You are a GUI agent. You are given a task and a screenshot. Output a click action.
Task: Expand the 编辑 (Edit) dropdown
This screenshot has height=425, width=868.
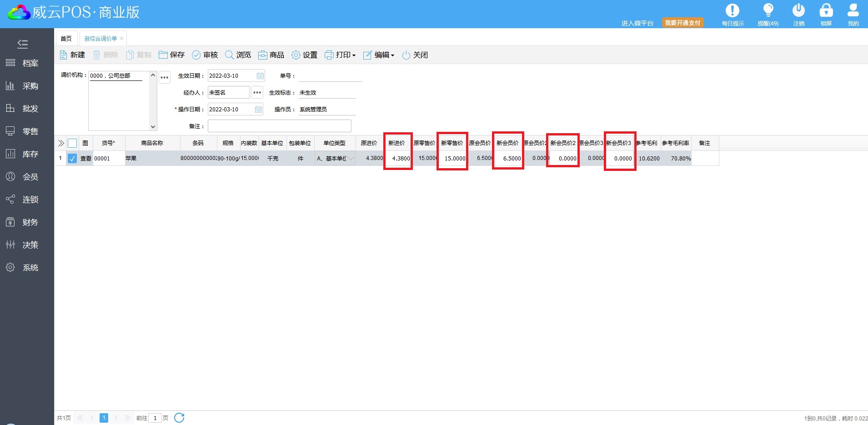coord(379,55)
